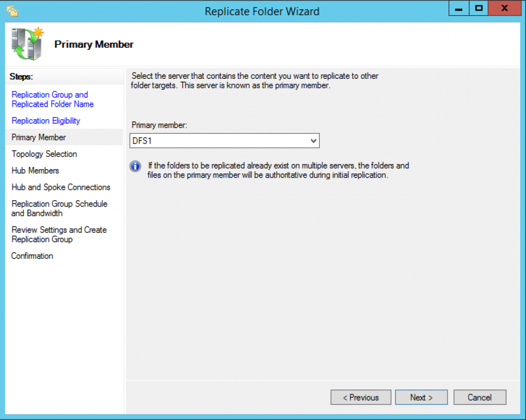
Task: Select Replication Group Schedule and Bandwidth step
Action: [x=59, y=208]
